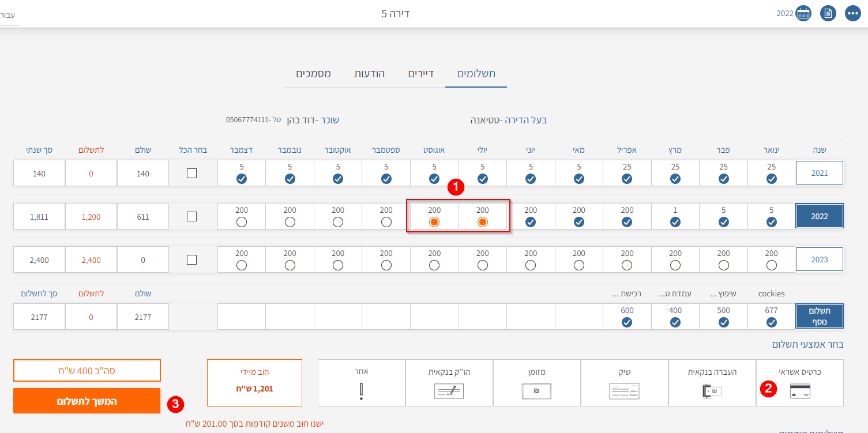
Task: Select September 2022 payment radio button
Action: [x=386, y=222]
